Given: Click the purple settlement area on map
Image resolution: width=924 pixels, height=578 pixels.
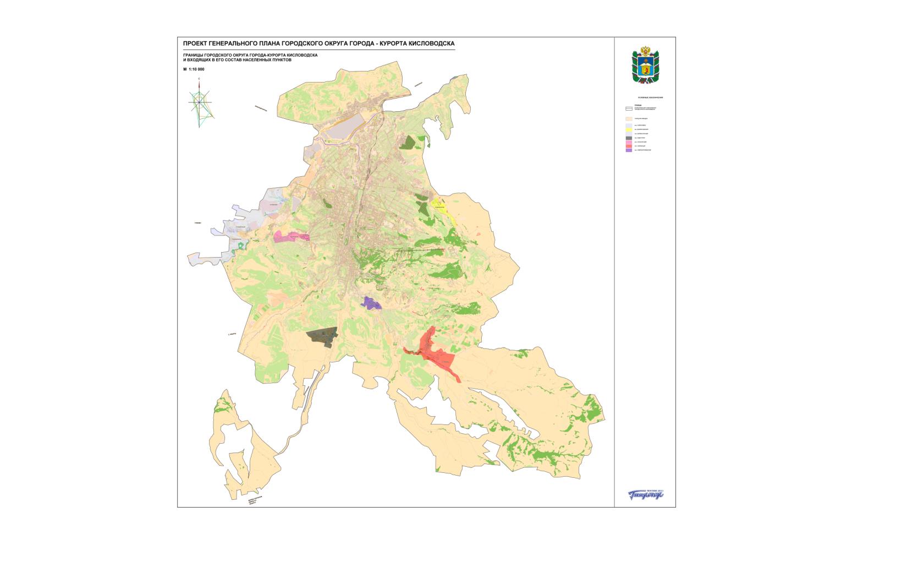Looking at the screenshot, I should [371, 303].
